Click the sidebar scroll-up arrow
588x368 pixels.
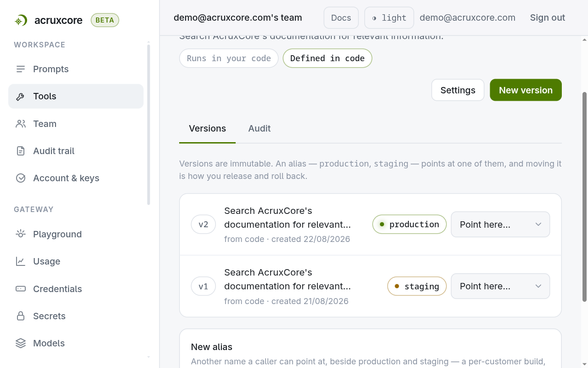pos(148,42)
